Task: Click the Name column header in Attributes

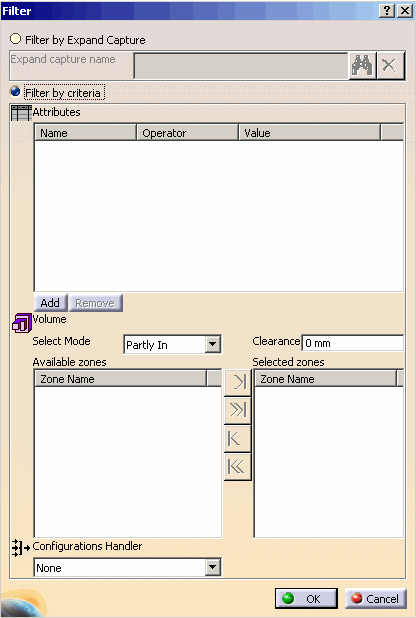Action: 86,133
